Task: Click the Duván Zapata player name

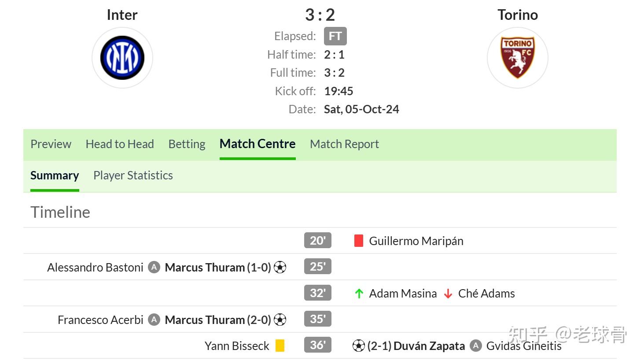Action: [429, 346]
